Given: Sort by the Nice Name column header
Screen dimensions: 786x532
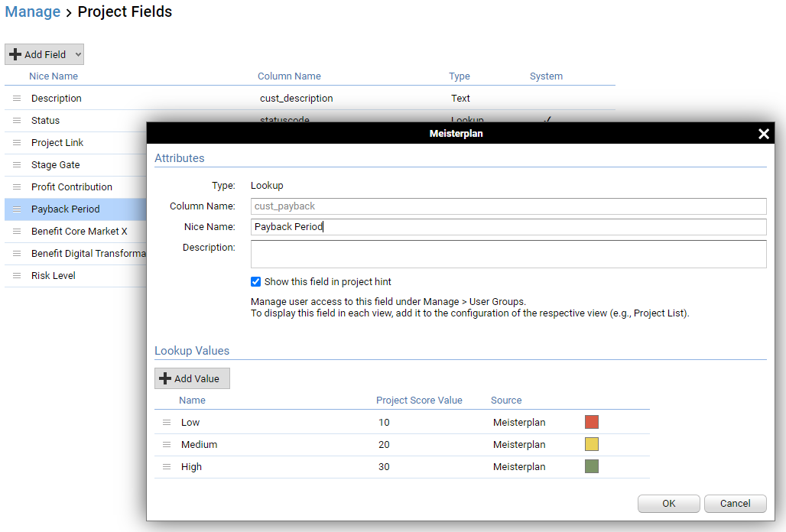Looking at the screenshot, I should click(53, 76).
